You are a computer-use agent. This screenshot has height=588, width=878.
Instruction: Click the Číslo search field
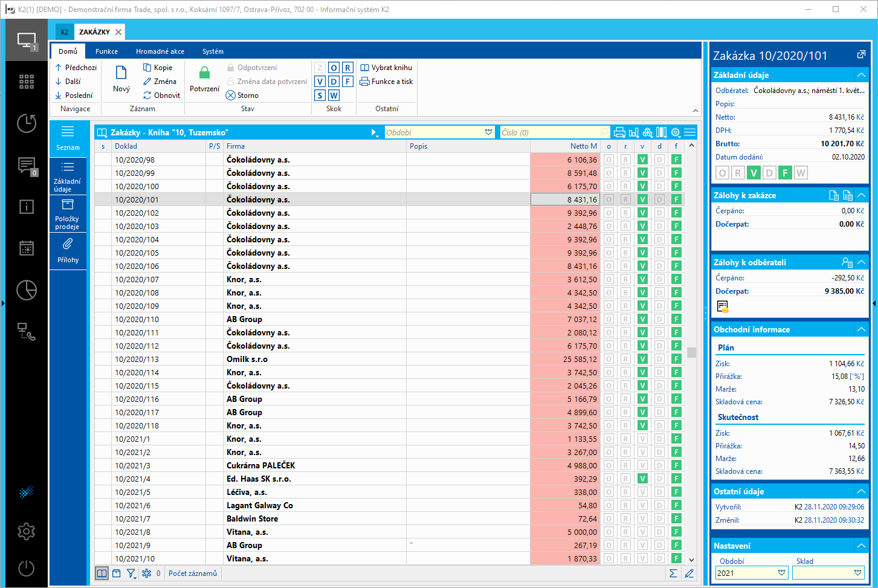[x=555, y=132]
